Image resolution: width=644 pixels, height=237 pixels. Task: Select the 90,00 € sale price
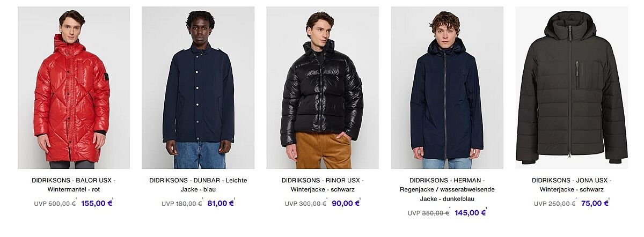tap(346, 203)
